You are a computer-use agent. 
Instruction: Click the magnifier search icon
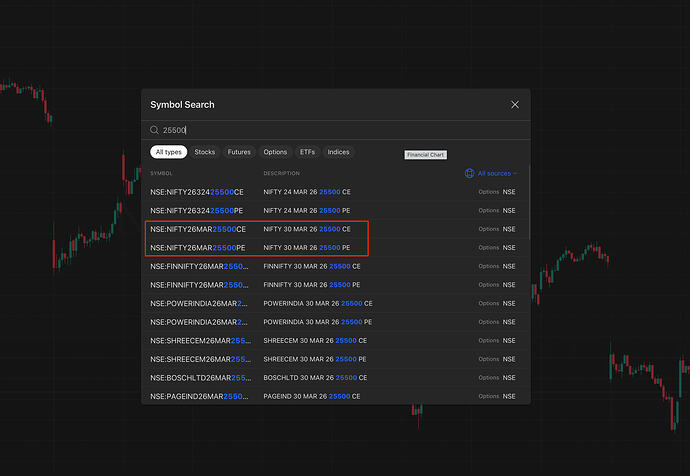tap(154, 130)
